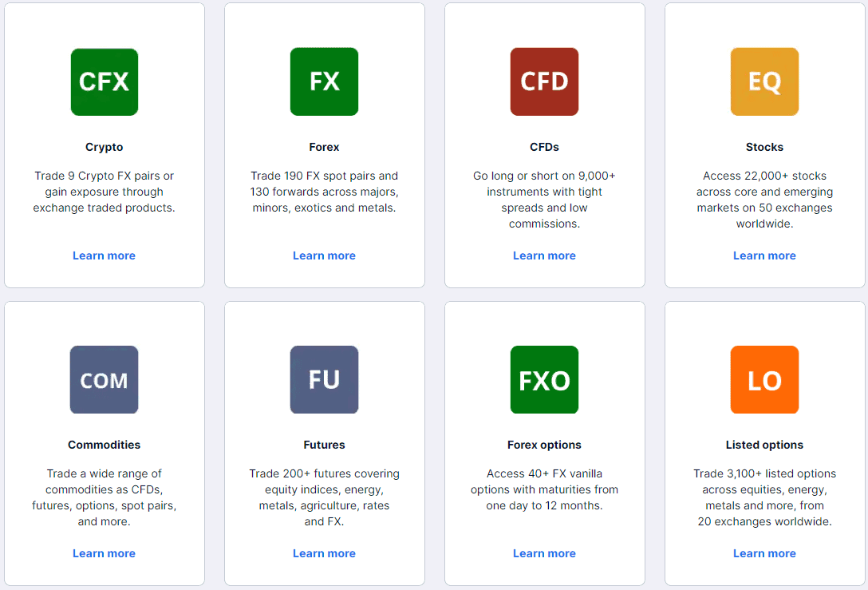The image size is (868, 590).
Task: Click Learn more in Futures card
Action: (324, 553)
